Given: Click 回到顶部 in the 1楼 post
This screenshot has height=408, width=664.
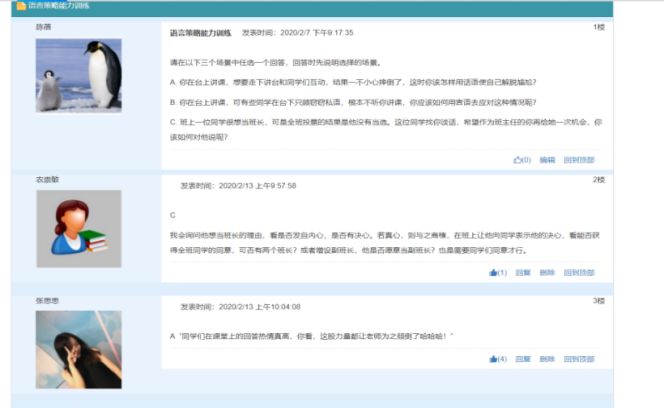Looking at the screenshot, I should 579,160.
